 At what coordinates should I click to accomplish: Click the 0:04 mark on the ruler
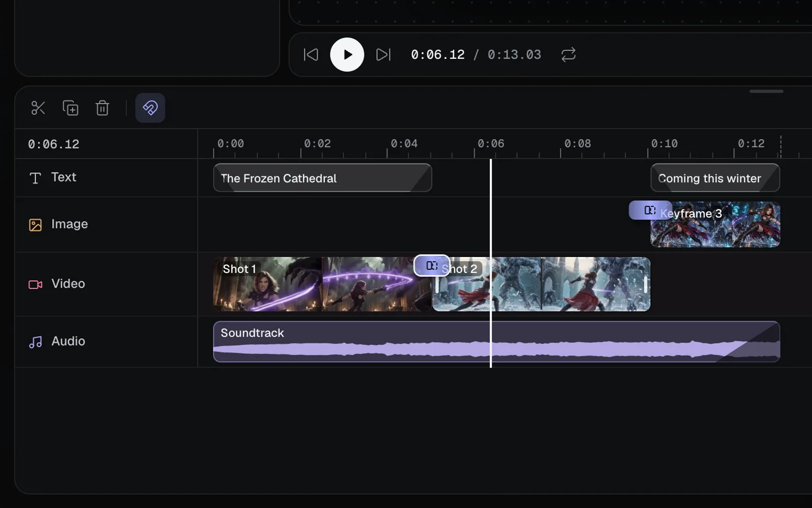404,144
